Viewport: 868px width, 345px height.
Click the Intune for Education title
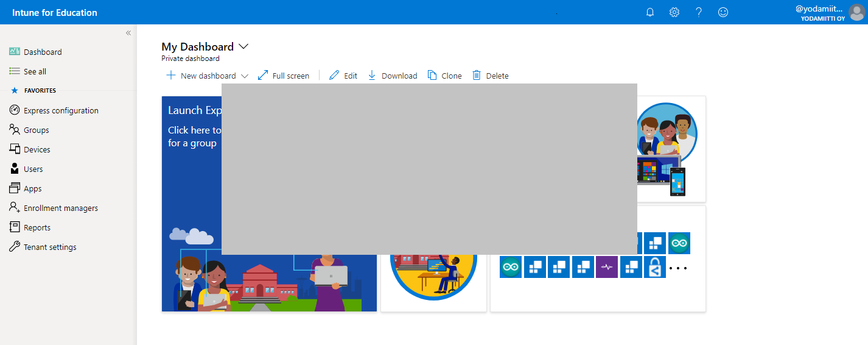[x=55, y=12]
